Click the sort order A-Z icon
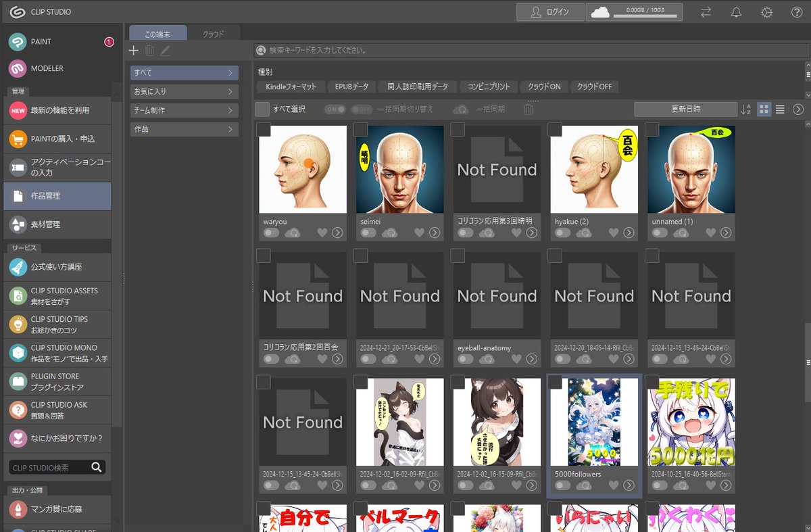The image size is (811, 532). pos(746,110)
